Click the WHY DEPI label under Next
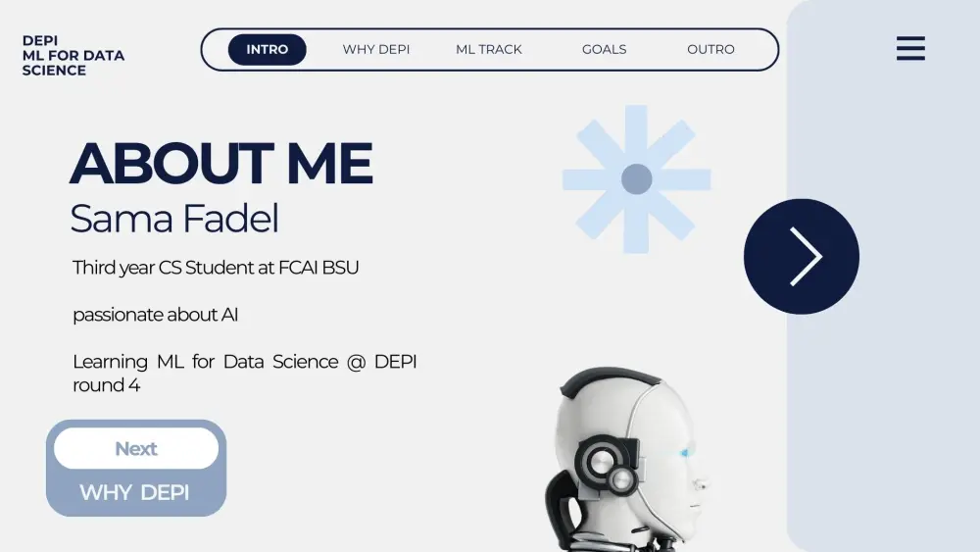The height and width of the screenshot is (552, 980). tap(134, 492)
